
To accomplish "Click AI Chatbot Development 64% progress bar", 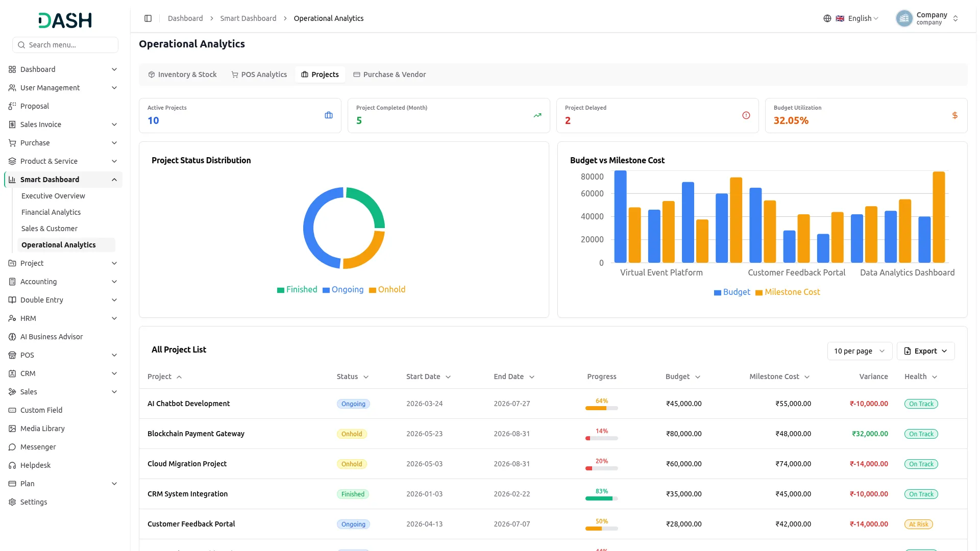I will [601, 408].
